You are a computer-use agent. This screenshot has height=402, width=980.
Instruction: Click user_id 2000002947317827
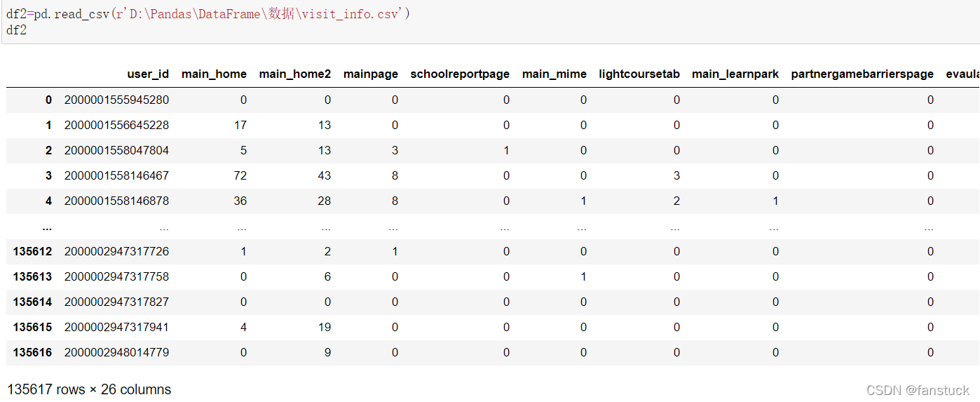(116, 302)
